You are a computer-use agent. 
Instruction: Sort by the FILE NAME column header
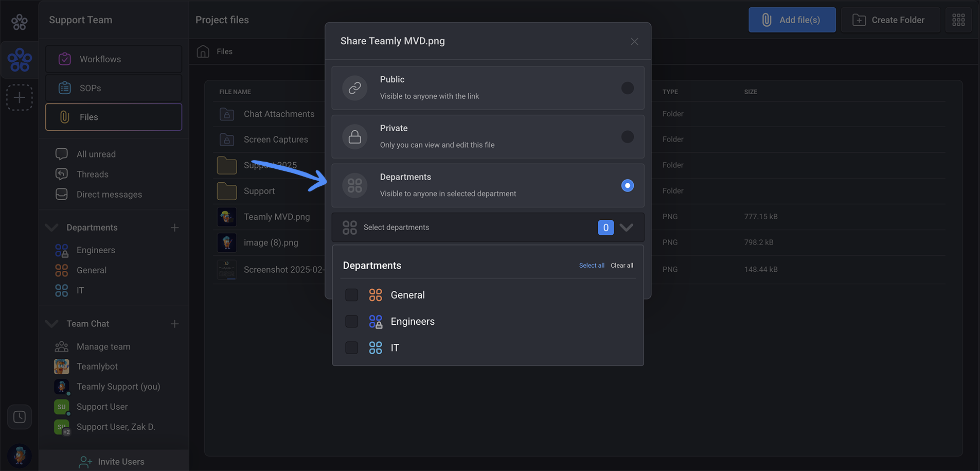click(235, 92)
